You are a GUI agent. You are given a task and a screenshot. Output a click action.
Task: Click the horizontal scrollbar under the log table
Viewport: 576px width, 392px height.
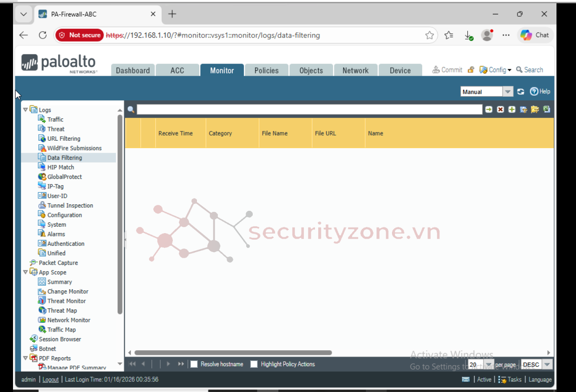point(233,353)
